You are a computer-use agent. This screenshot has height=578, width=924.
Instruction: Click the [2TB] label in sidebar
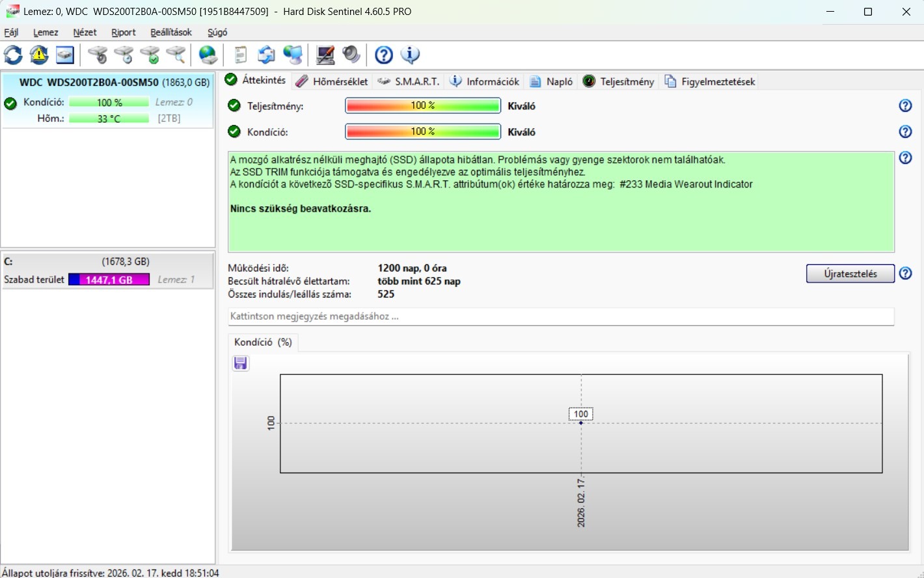(169, 118)
